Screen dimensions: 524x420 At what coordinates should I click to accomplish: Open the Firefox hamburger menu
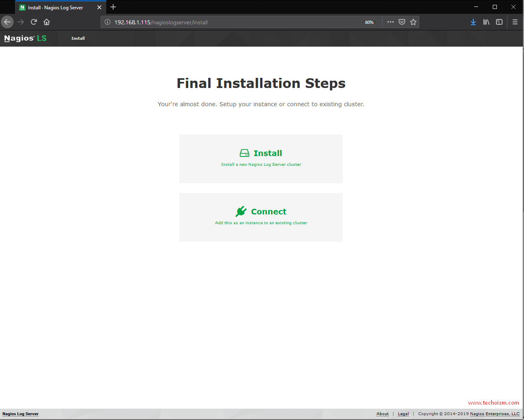[515, 22]
